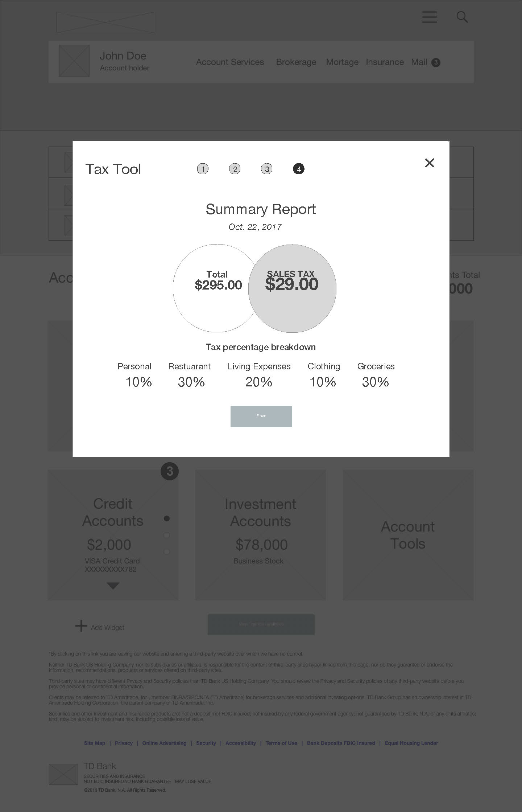The image size is (522, 812).
Task: Click the Mail notification badge
Action: [436, 62]
